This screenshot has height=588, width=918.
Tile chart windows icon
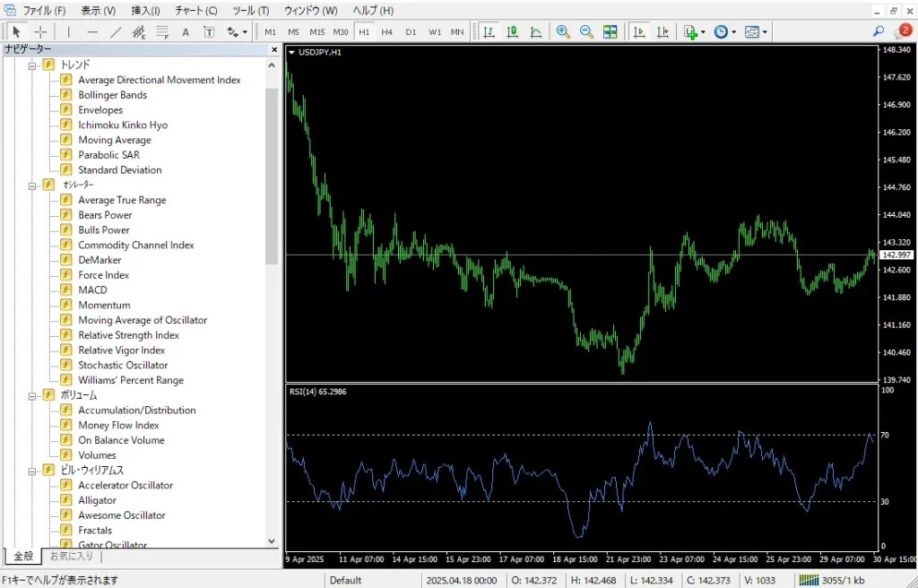[x=610, y=31]
